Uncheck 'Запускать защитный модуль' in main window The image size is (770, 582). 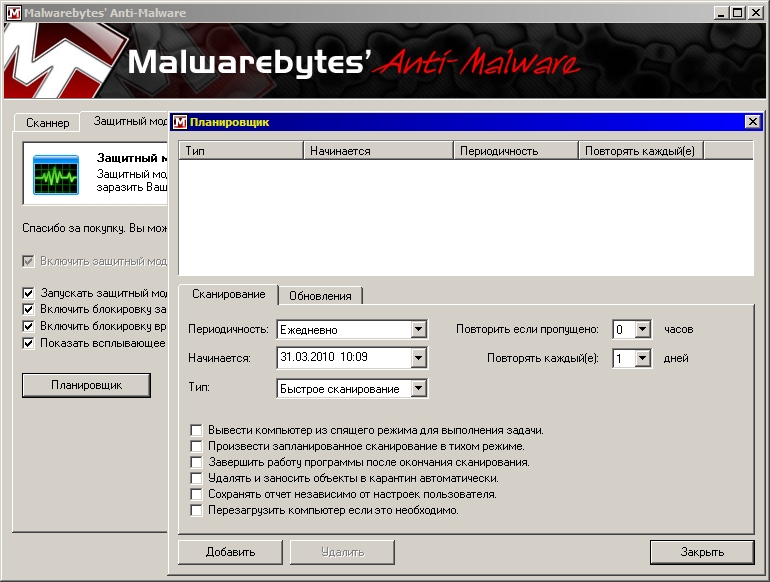point(28,293)
